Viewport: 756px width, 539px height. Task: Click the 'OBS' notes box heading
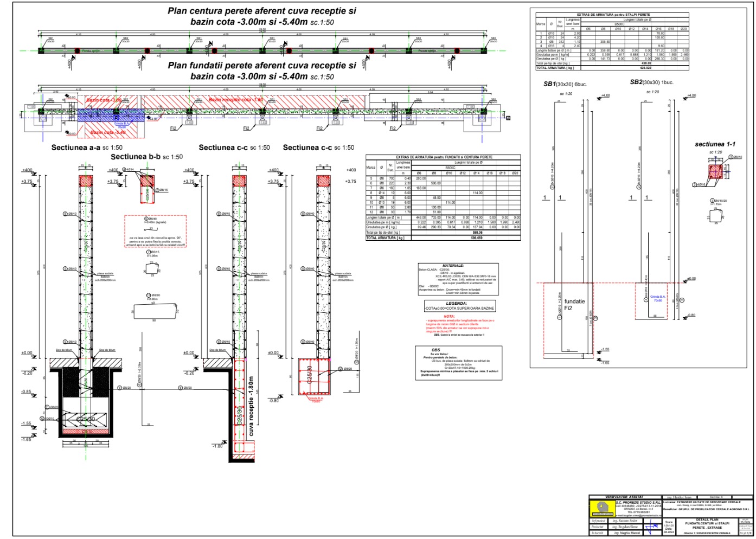[x=435, y=350]
